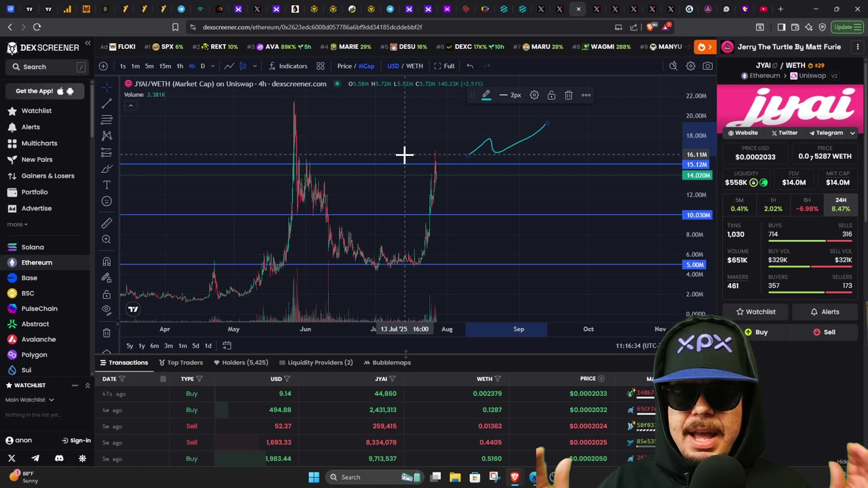
Task: Open the Bubblemaps tab
Action: (387, 363)
